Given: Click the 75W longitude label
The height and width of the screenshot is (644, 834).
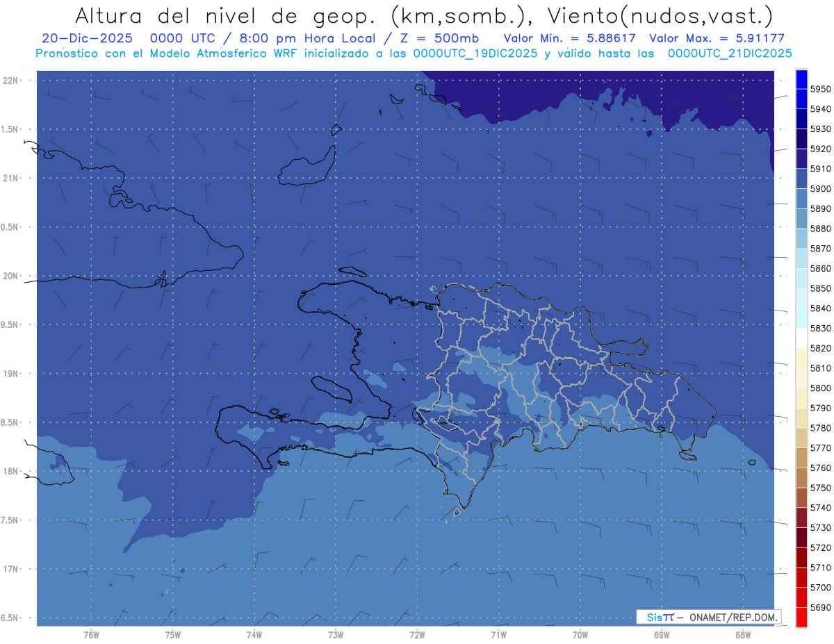Looking at the screenshot, I should pyautogui.click(x=173, y=634).
